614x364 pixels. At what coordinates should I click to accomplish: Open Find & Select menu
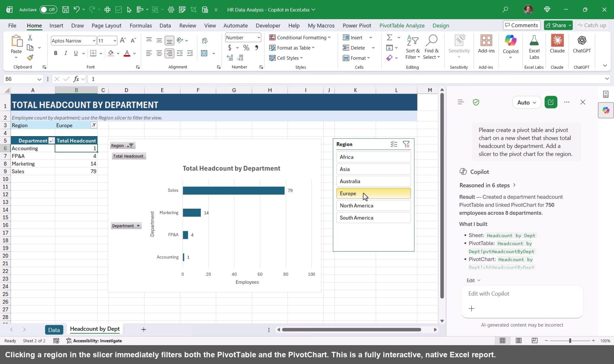432,47
